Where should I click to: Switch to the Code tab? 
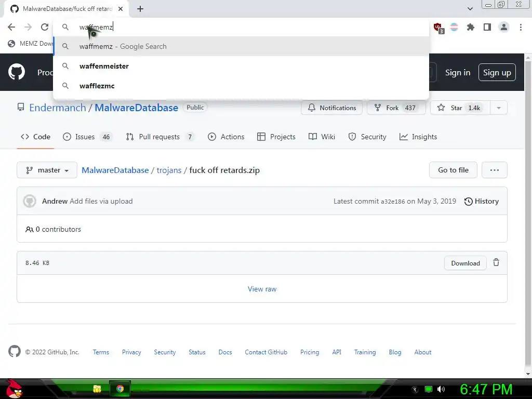[36, 137]
